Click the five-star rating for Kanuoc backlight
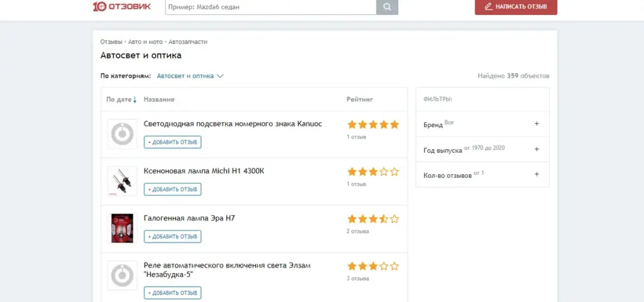Image resolution: width=644 pixels, height=302 pixels. click(x=373, y=125)
